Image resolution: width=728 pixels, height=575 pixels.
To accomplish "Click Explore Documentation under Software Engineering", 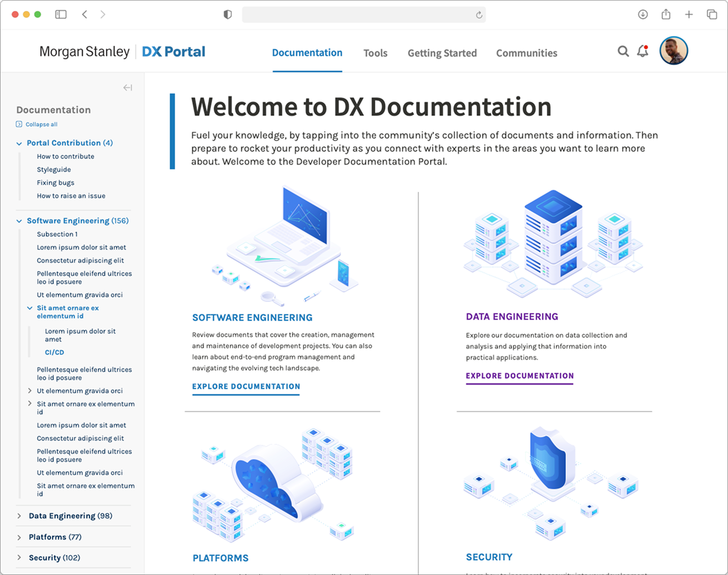I will 246,387.
